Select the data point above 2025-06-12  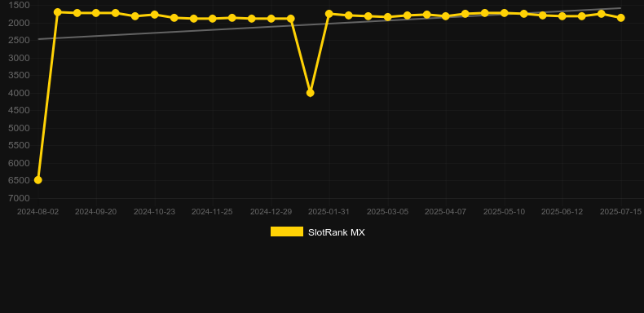pos(562,16)
